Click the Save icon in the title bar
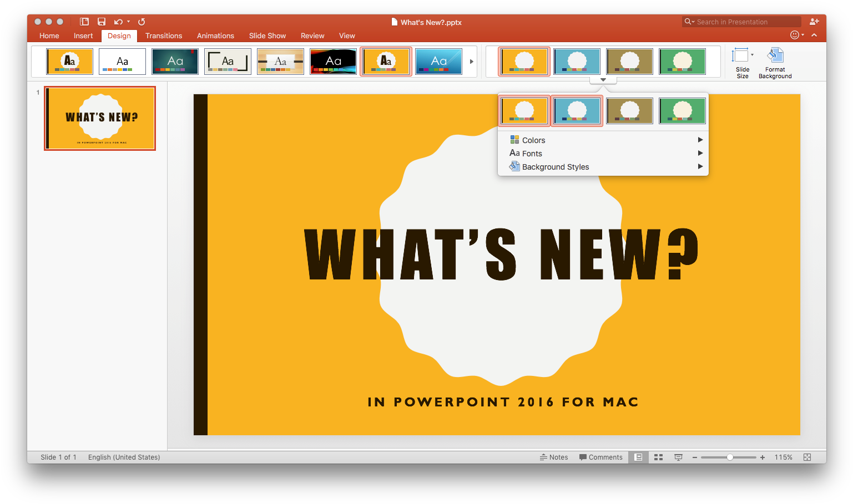The image size is (853, 504). coord(102,22)
